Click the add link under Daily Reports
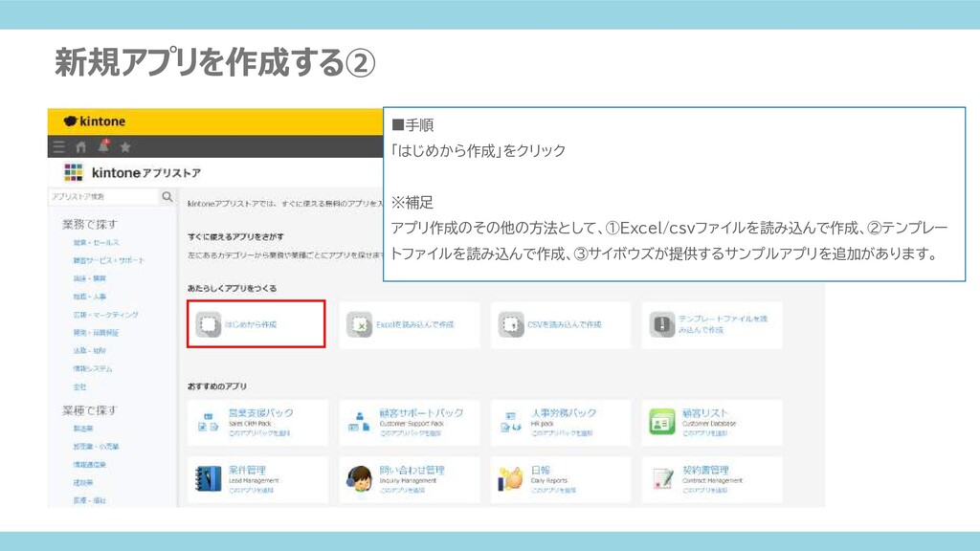 pyautogui.click(x=554, y=491)
